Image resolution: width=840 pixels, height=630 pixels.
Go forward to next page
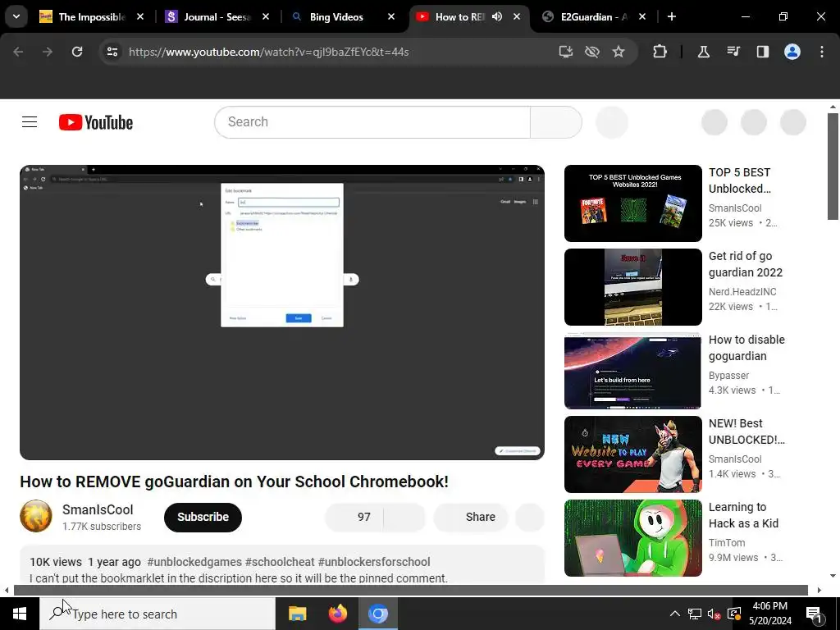pyautogui.click(x=48, y=52)
